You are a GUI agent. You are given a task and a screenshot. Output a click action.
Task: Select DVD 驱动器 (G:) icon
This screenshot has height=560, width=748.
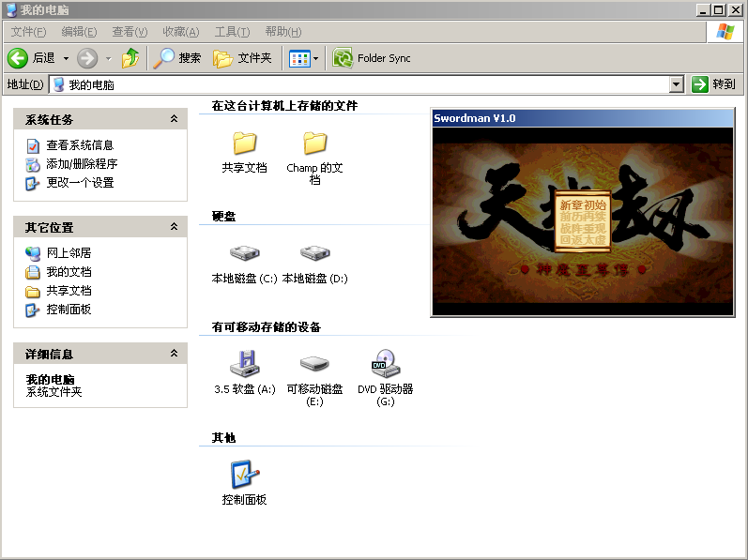point(386,363)
